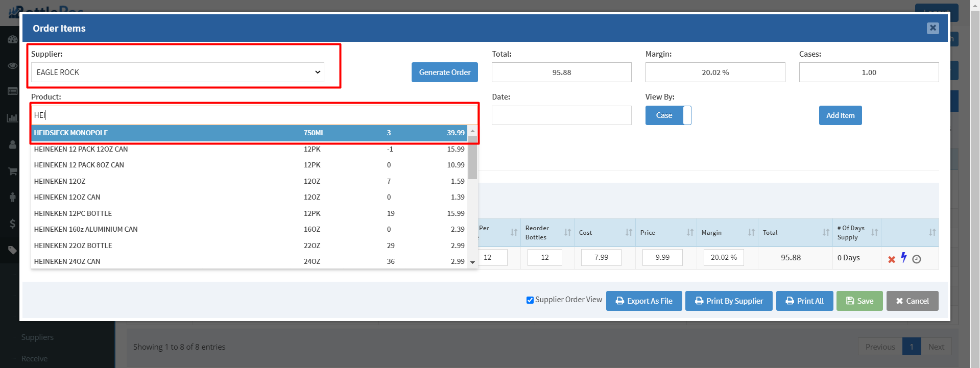Click the empty Date field

click(x=562, y=115)
